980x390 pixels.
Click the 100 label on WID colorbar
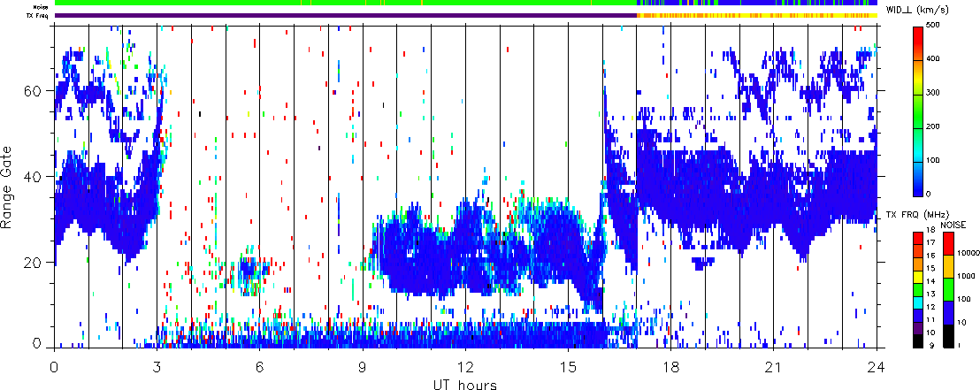[x=932, y=160]
